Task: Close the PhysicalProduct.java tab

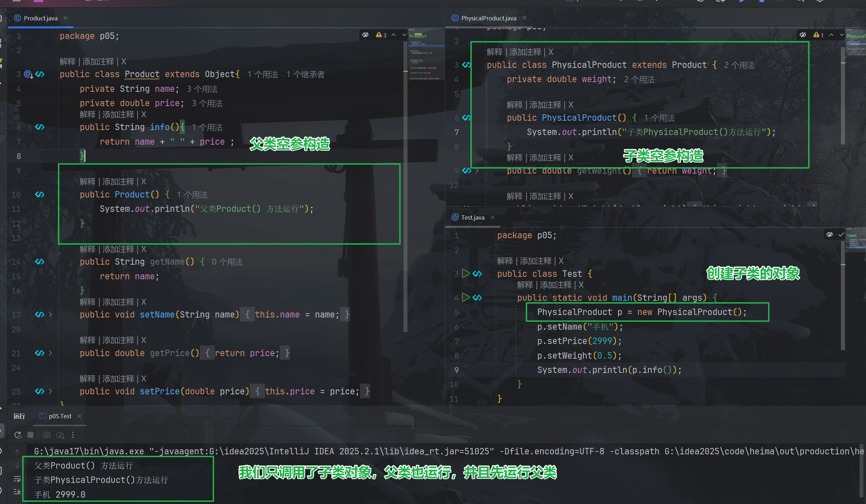Action: [524, 18]
